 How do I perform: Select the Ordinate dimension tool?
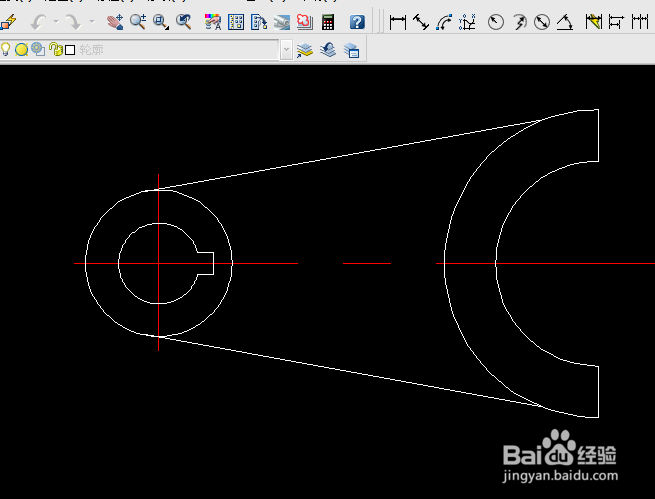pos(467,22)
